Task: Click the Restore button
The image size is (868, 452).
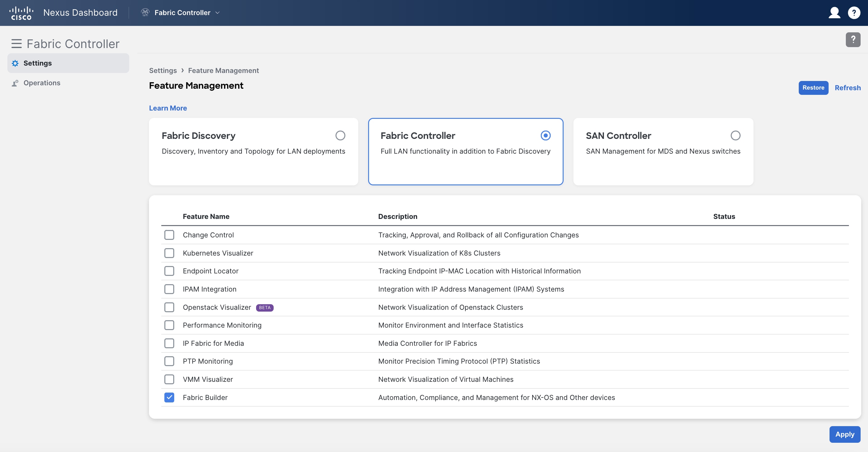Action: point(813,88)
